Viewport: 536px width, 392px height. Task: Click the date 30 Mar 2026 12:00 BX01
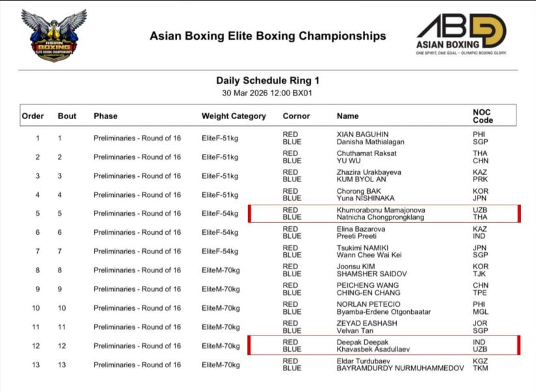(267, 93)
